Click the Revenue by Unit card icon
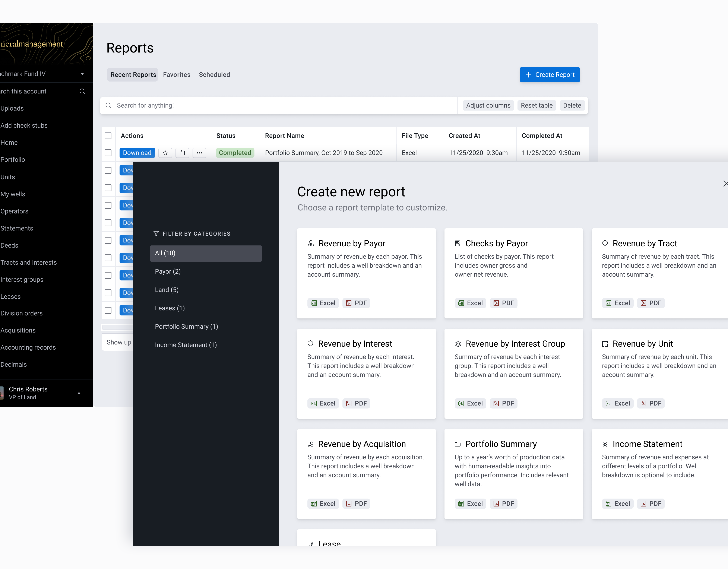 point(605,344)
